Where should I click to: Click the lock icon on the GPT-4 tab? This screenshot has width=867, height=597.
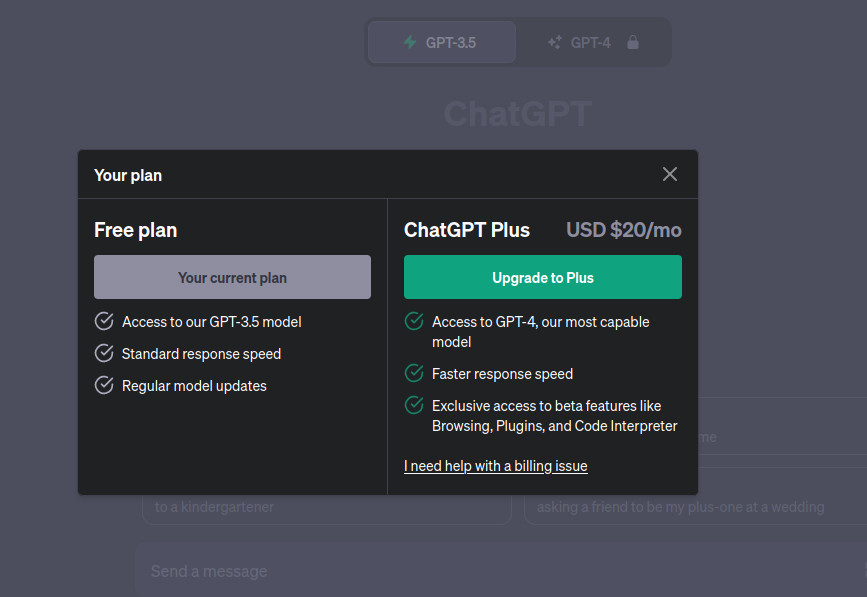pos(634,42)
